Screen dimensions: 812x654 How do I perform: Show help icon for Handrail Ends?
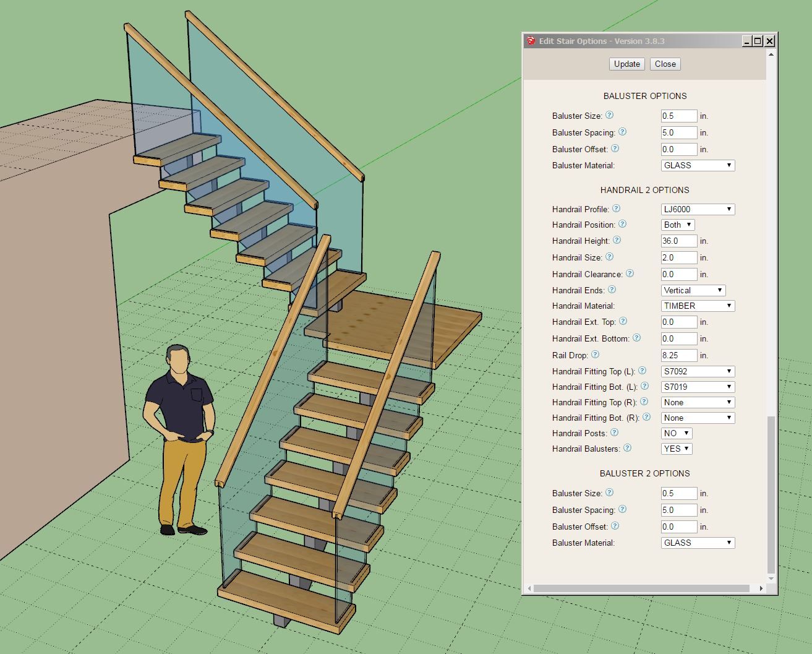pyautogui.click(x=612, y=290)
